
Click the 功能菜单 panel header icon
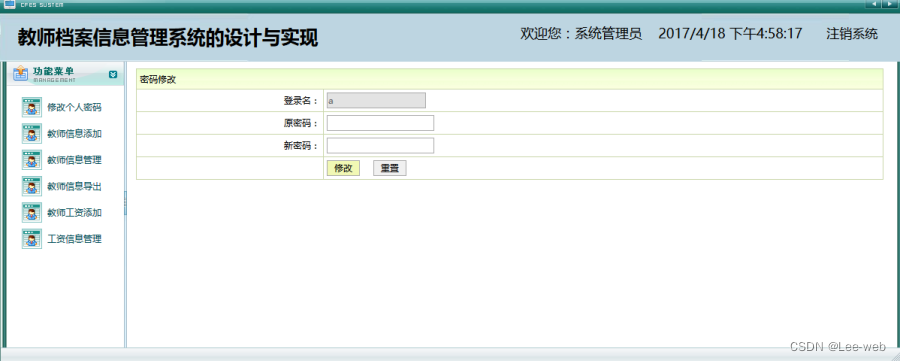point(20,73)
